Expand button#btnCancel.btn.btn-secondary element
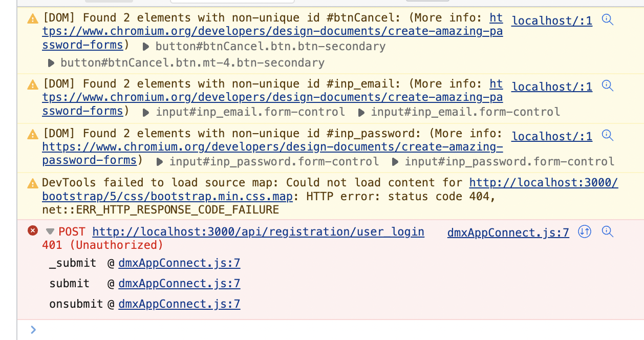Screen dimensions: 644x340 coord(146,47)
